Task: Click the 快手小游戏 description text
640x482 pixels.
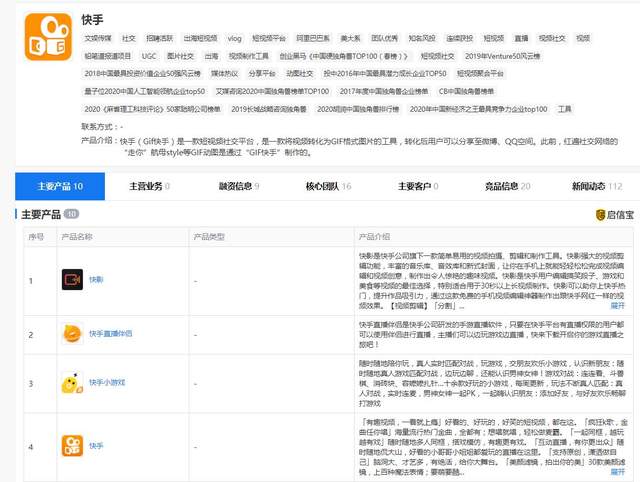Action: pos(492,383)
